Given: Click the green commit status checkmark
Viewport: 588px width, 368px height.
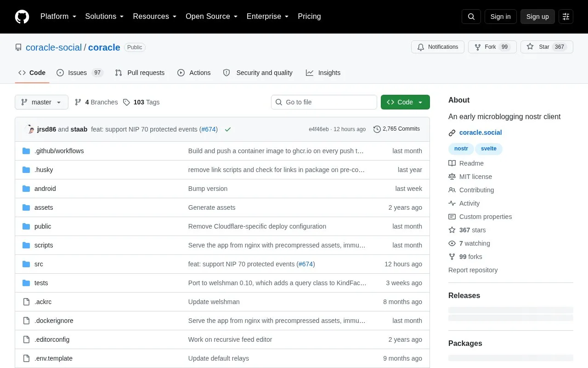Looking at the screenshot, I should coord(228,129).
